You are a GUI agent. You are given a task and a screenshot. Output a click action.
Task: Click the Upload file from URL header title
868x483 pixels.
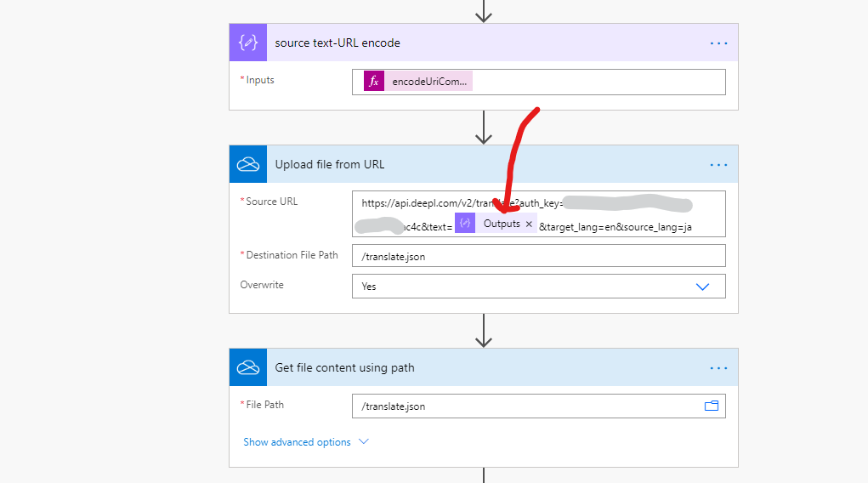coord(329,164)
